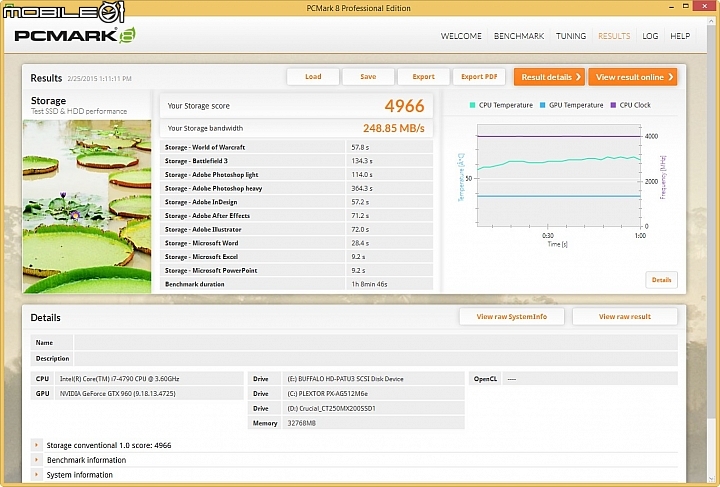Select Adobe After Effects result row
The height and width of the screenshot is (487, 720).
pyautogui.click(x=296, y=215)
